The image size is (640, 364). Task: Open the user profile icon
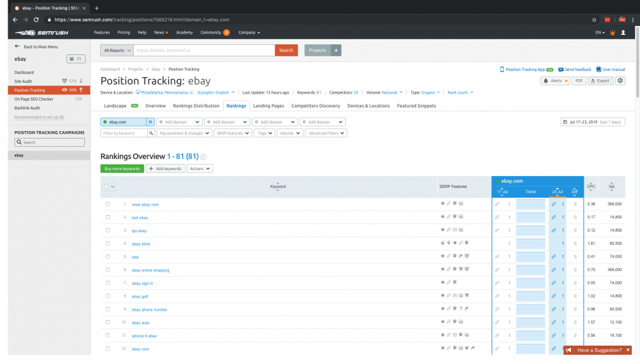tap(623, 33)
